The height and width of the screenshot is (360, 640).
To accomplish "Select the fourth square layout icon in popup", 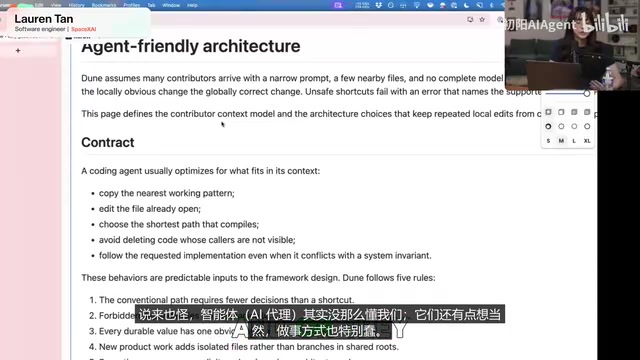I will 587,112.
